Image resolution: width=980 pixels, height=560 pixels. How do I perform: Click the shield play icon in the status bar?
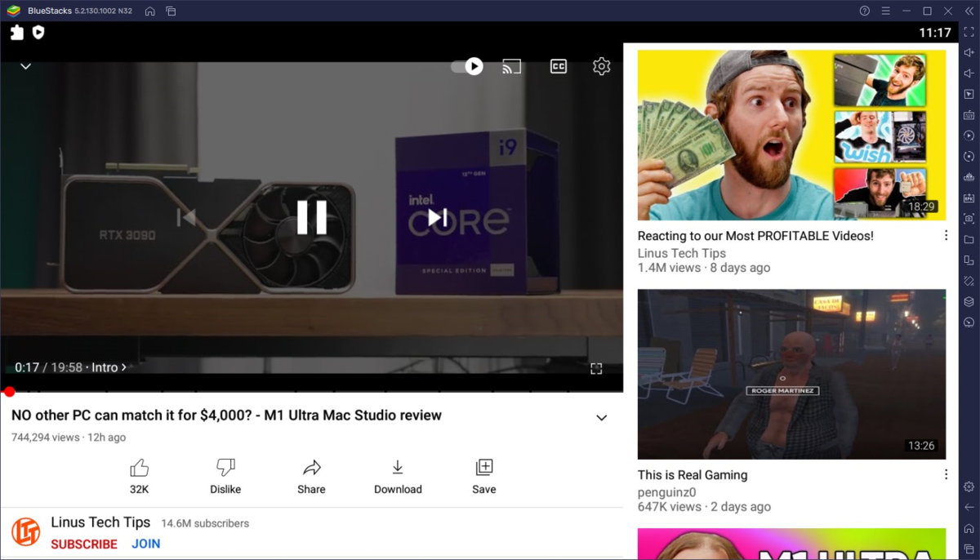click(38, 33)
